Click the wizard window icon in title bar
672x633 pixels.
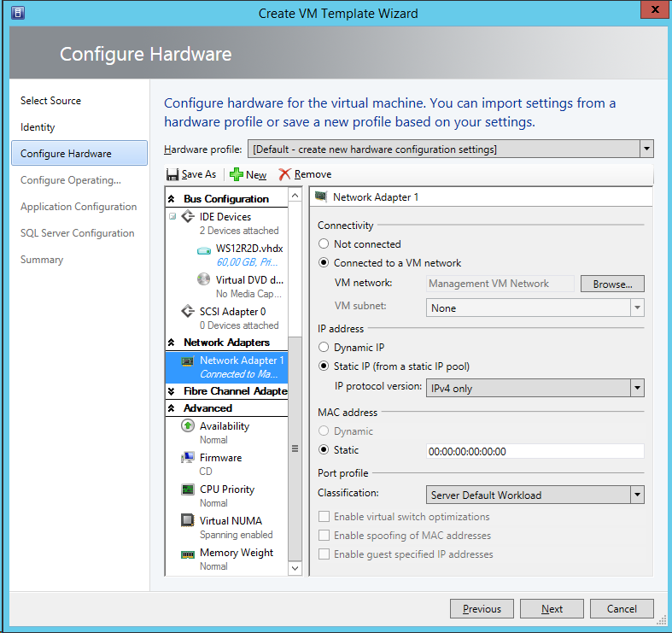(17, 13)
